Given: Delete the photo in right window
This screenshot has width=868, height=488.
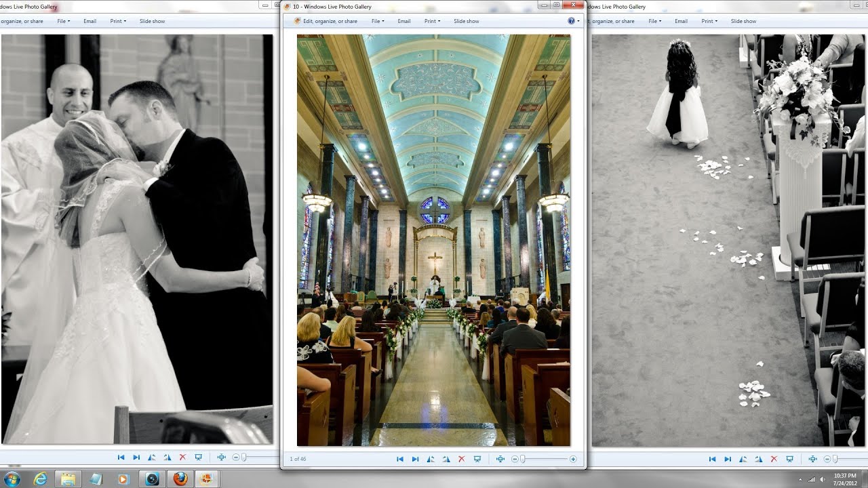Looking at the screenshot, I should pyautogui.click(x=774, y=459).
